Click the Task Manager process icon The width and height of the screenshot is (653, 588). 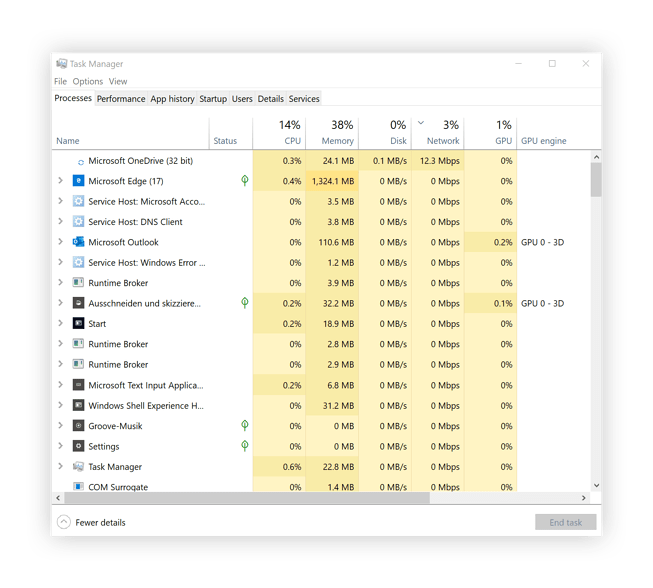tap(79, 467)
